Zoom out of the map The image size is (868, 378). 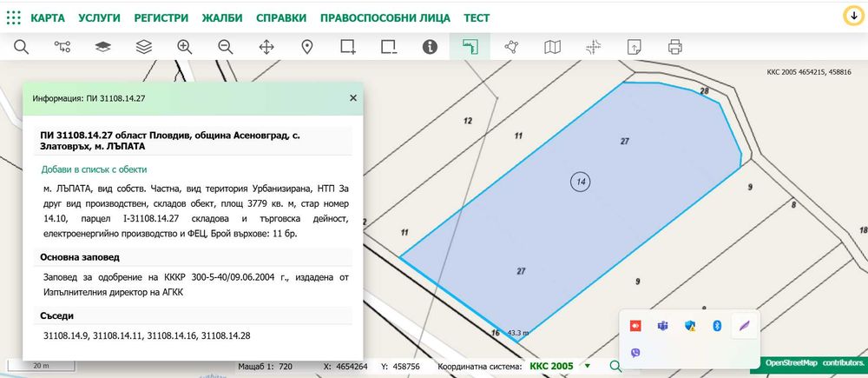tap(226, 47)
